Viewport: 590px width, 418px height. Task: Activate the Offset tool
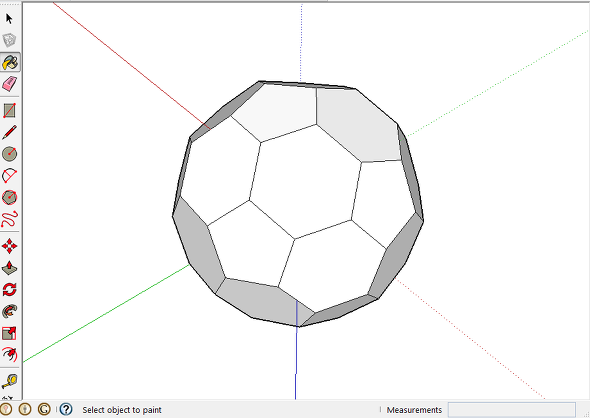(9, 355)
